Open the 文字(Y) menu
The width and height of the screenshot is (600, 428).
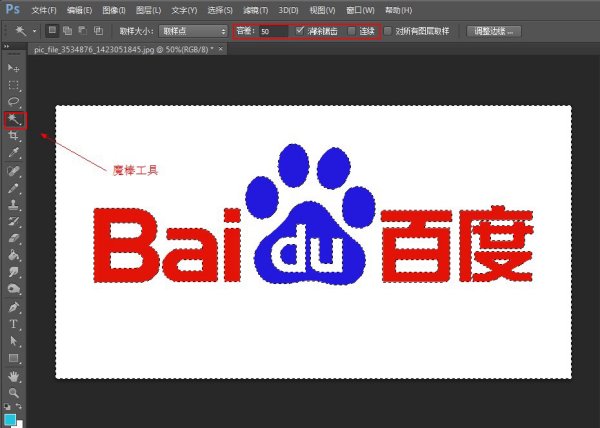[x=184, y=10]
